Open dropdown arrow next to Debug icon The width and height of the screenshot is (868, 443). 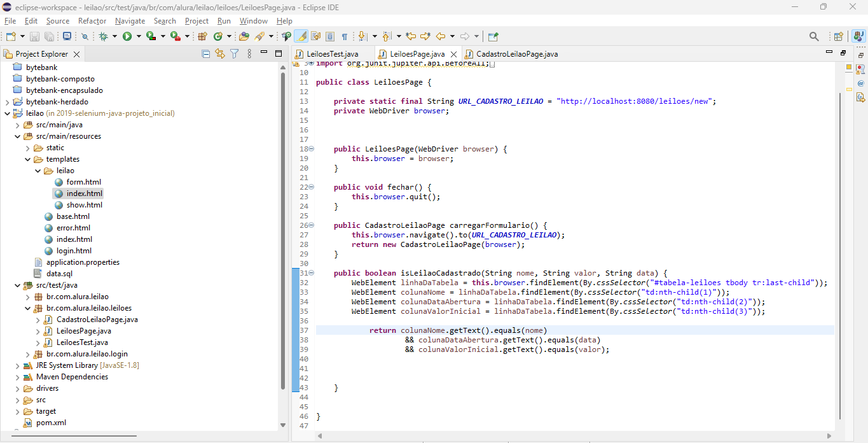click(x=114, y=36)
